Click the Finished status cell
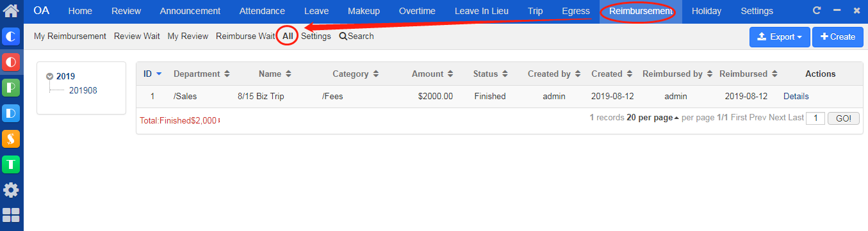The image size is (868, 231). point(490,97)
